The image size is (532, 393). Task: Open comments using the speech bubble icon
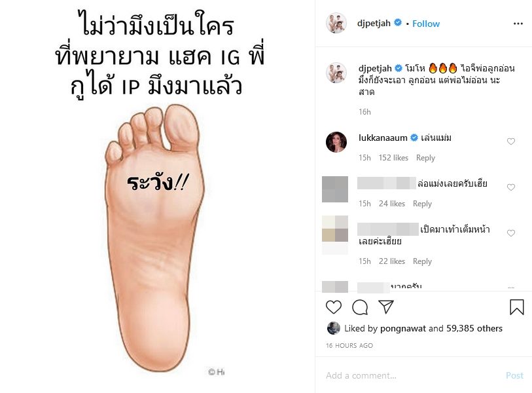(360, 307)
